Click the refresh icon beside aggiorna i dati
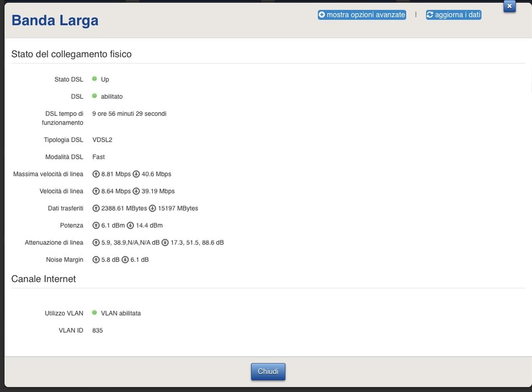The image size is (532, 392). click(430, 15)
